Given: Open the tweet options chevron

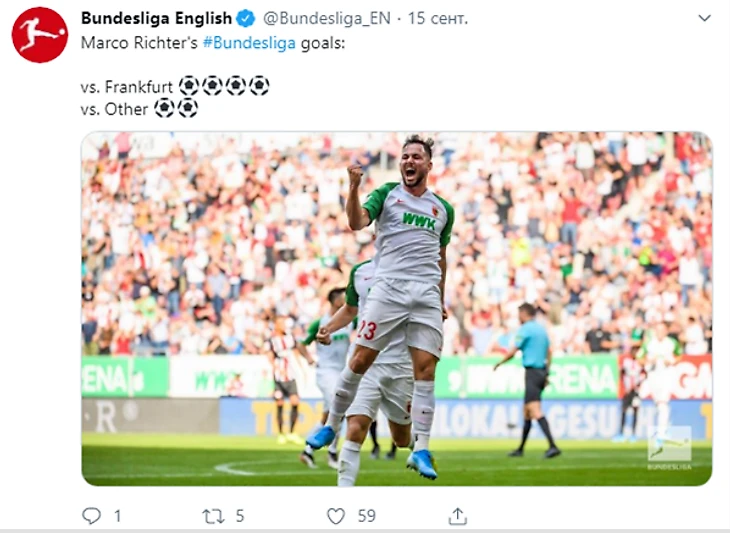Looking at the screenshot, I should [705, 18].
